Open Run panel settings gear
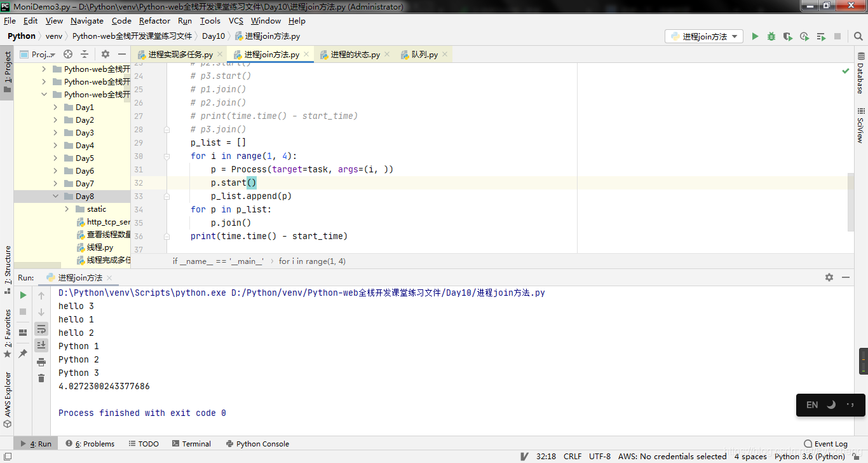The width and height of the screenshot is (868, 463). pyautogui.click(x=829, y=277)
